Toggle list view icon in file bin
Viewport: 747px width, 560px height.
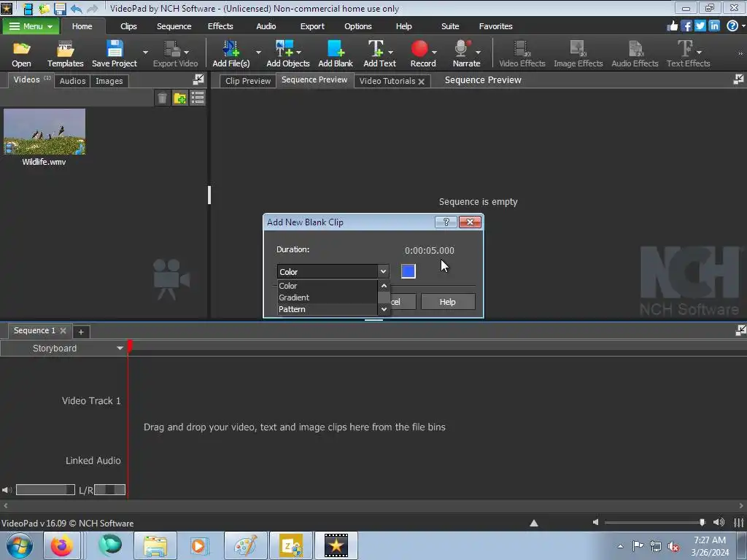[198, 98]
